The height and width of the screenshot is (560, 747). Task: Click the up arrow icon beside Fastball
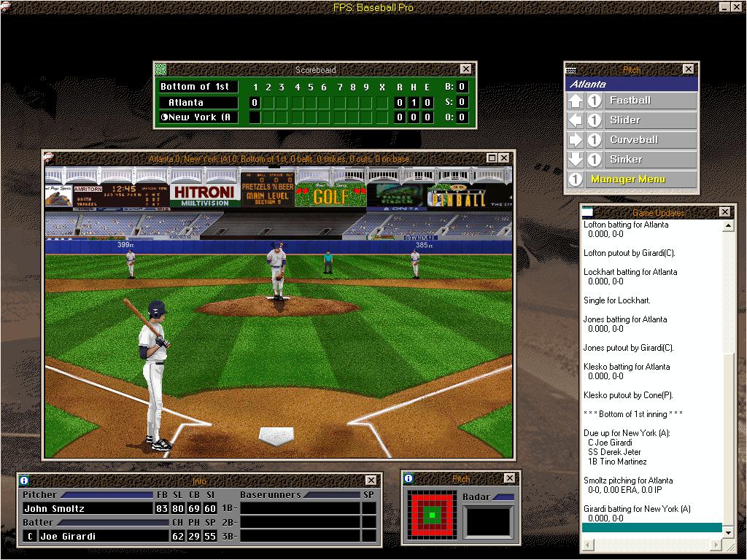pos(576,101)
